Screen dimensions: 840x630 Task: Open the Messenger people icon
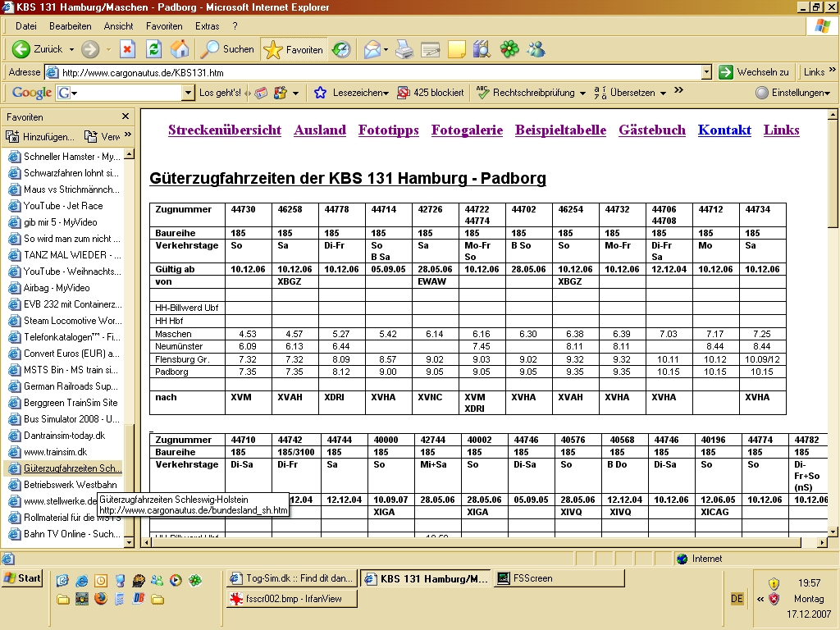tap(536, 49)
